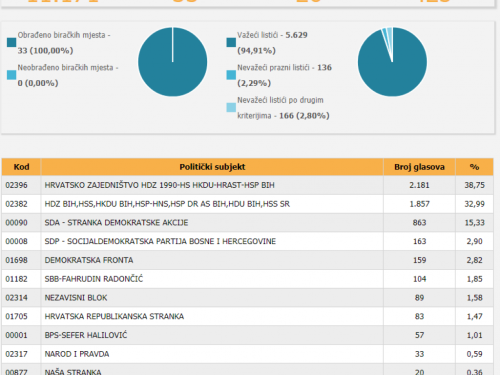
Task: Select SDA - STRANKA DEMOKRATSKE AKCIJE row
Action: pos(247,223)
